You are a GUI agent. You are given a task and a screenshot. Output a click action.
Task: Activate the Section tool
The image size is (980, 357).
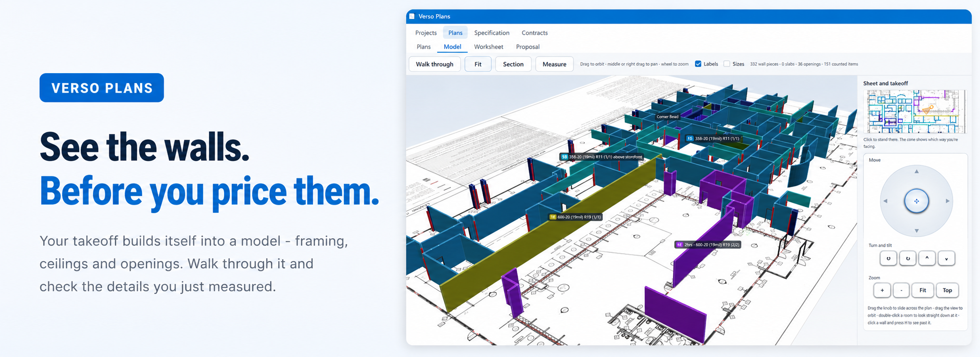point(513,64)
